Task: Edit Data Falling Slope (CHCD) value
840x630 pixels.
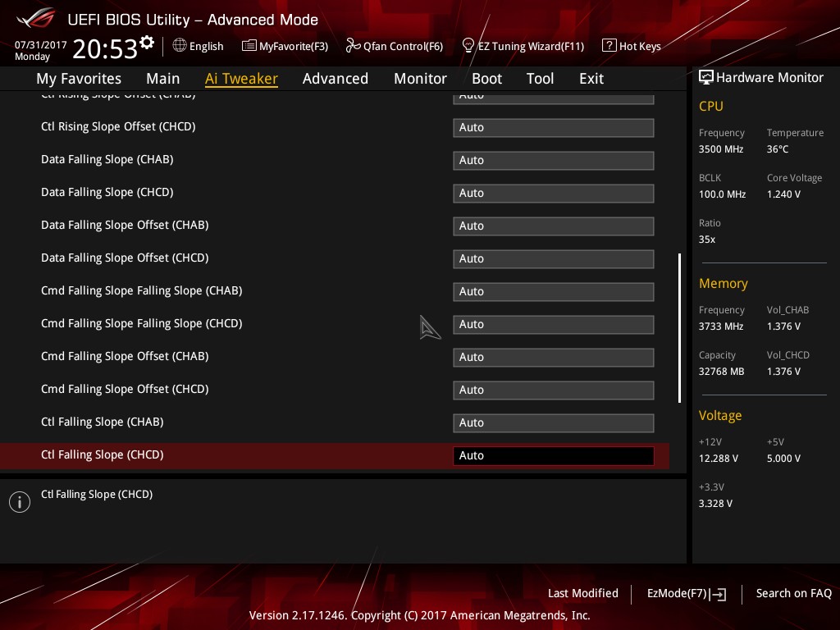Action: pyautogui.click(x=554, y=193)
